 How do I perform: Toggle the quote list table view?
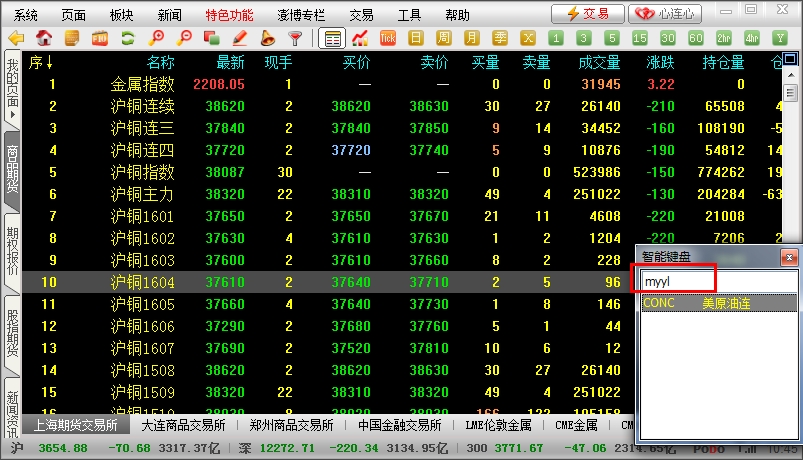pyautogui.click(x=333, y=38)
